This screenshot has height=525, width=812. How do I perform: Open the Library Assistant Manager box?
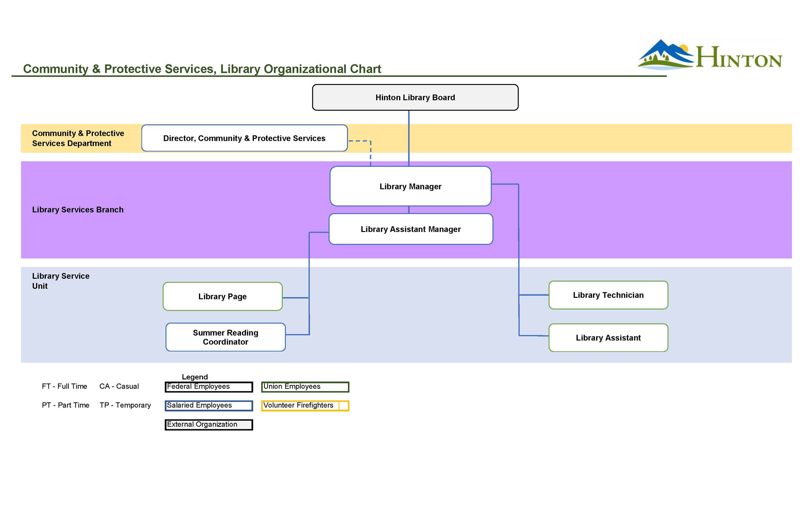click(410, 229)
